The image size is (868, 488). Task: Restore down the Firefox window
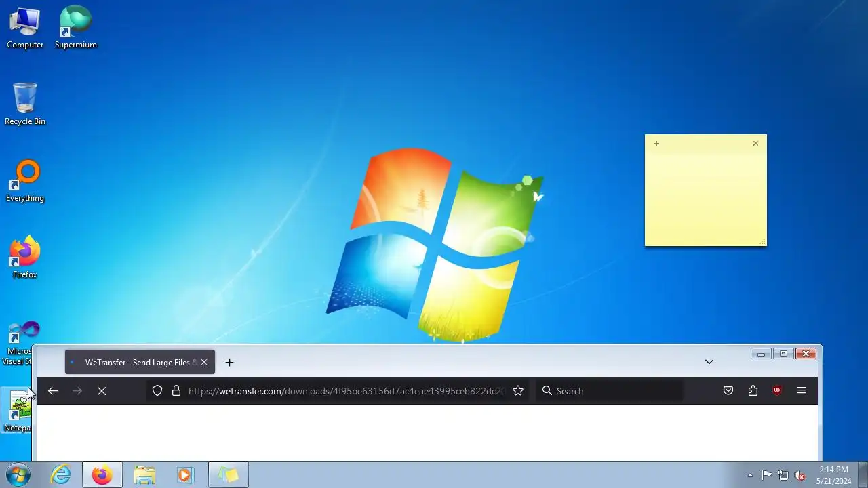(783, 354)
